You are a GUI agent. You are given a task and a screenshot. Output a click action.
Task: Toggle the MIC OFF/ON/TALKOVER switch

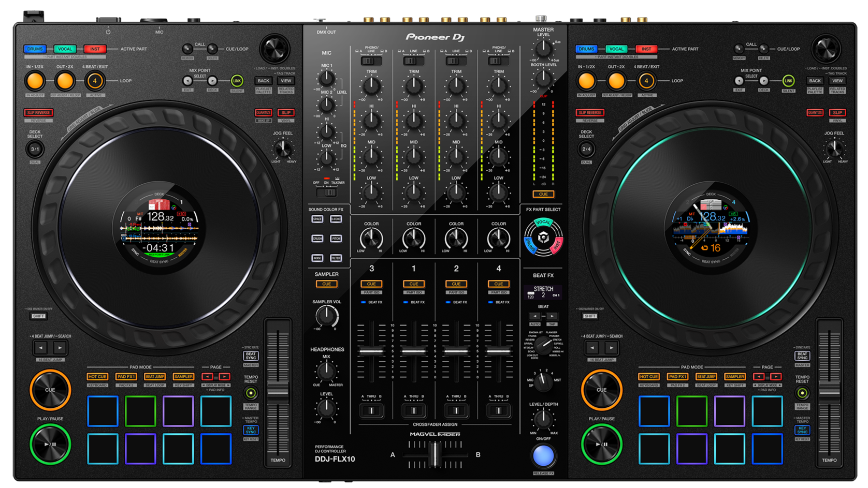coord(327,193)
